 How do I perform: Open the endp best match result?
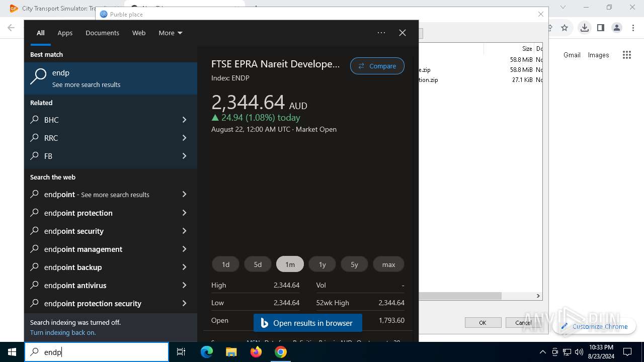point(111,78)
